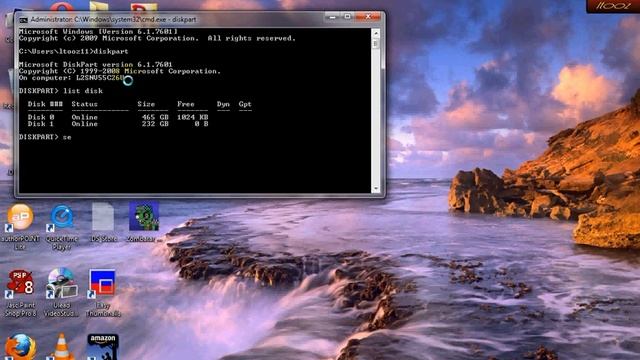640x360 pixels.
Task: Click the "On computer" line text
Action: 71,78
